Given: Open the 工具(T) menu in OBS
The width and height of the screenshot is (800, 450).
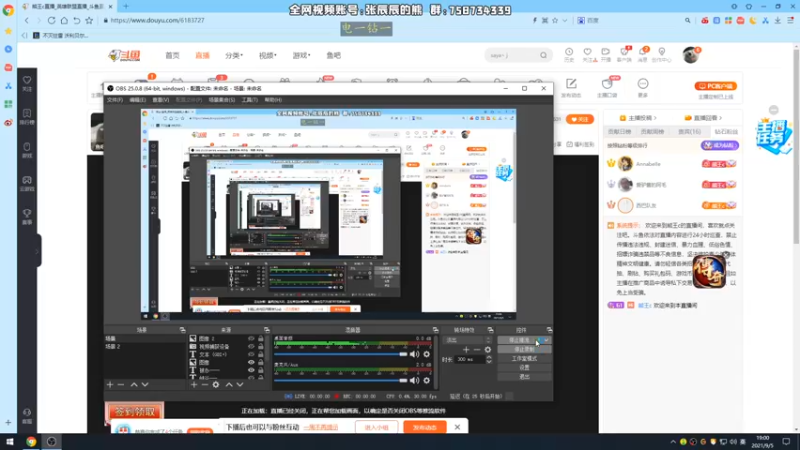Looking at the screenshot, I should [x=249, y=100].
